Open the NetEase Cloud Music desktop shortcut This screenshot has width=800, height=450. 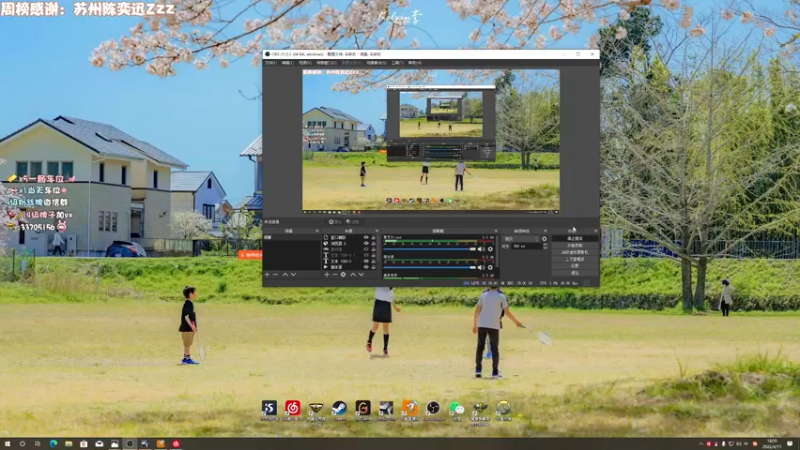(x=292, y=409)
